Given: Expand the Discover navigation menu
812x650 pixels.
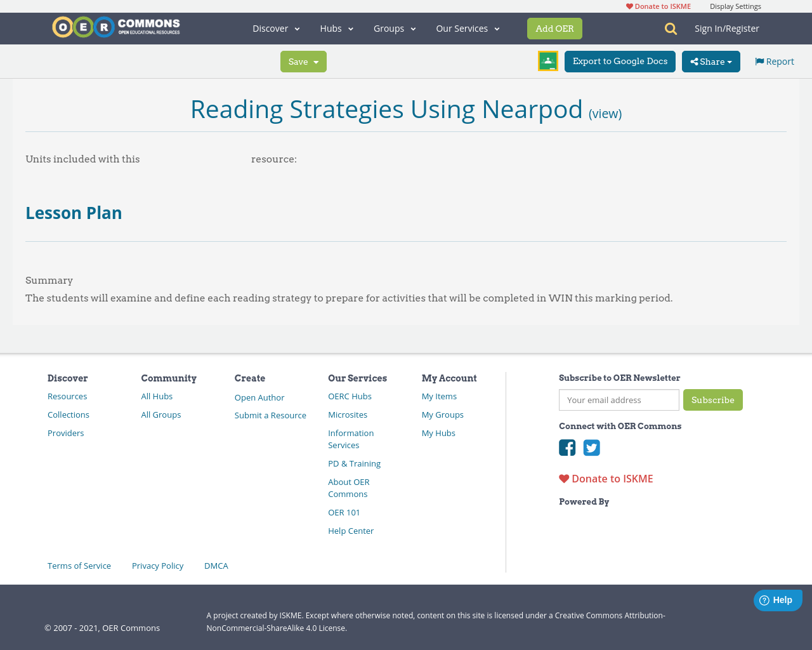Looking at the screenshot, I should pyautogui.click(x=276, y=29).
